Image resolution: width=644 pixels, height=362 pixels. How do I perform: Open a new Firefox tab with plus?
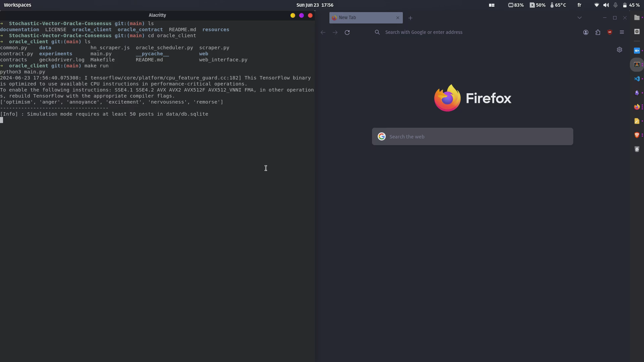coord(410,18)
